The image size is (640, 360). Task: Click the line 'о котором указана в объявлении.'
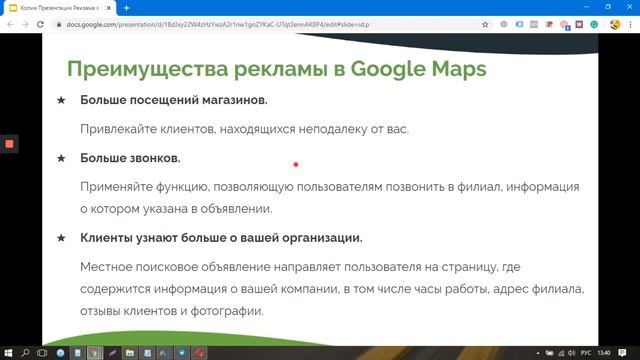[176, 209]
